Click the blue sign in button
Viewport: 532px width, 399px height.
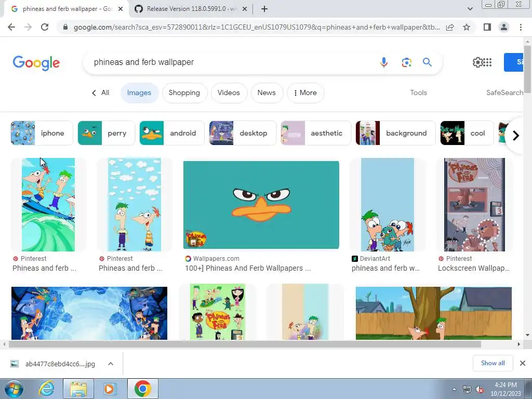513,62
